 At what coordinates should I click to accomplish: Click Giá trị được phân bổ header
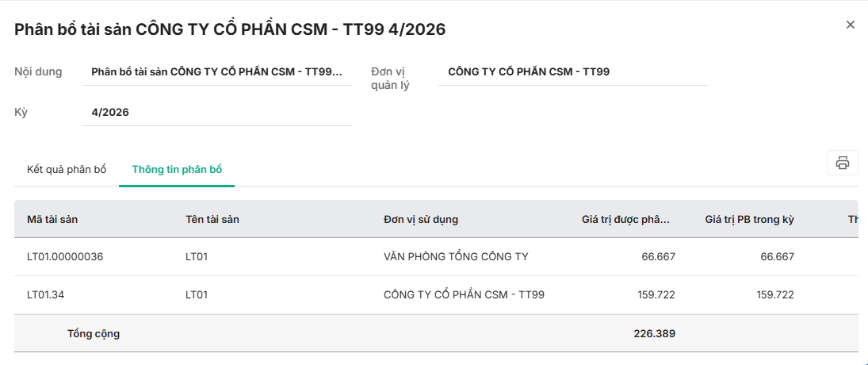pos(626,219)
